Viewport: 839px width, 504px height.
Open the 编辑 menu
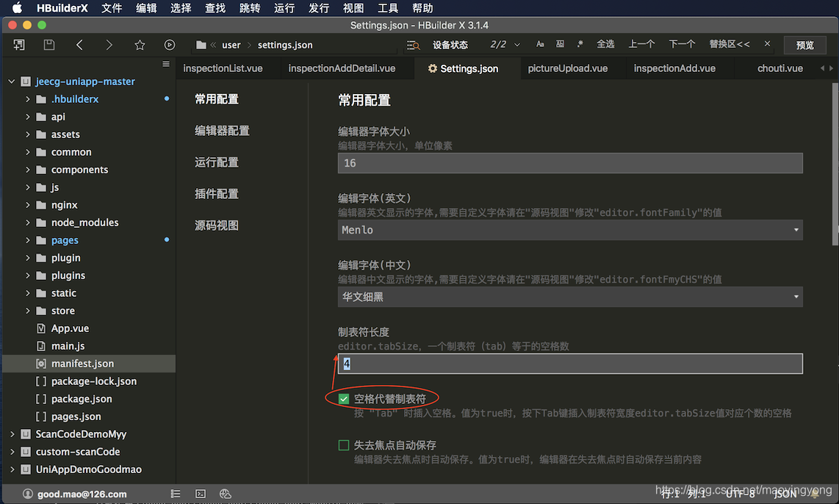(x=146, y=8)
